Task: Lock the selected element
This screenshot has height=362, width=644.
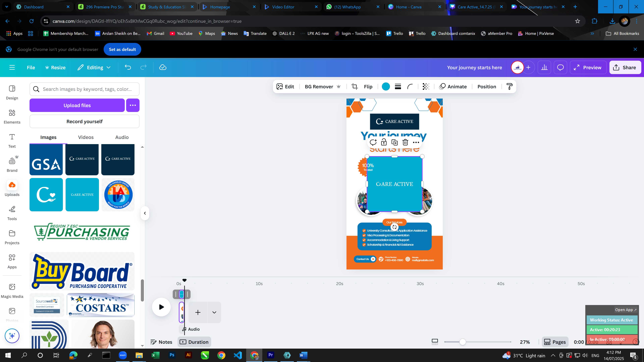Action: 384,142
